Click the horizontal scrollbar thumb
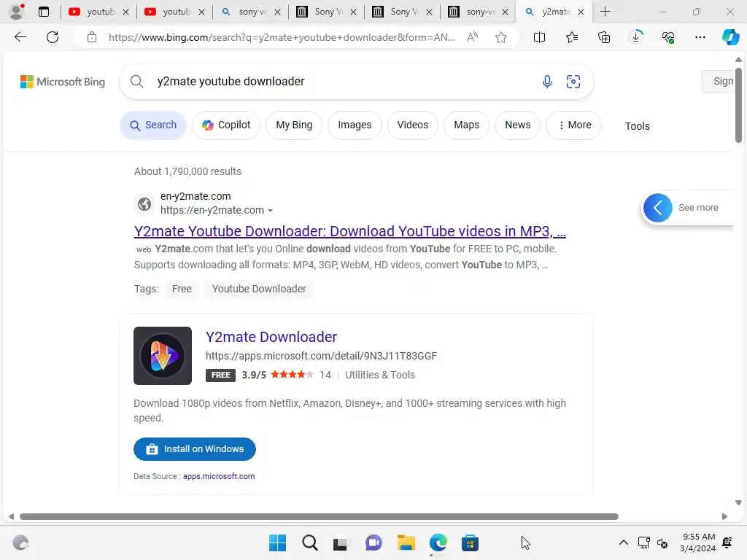Viewport: 747px width, 560px height. point(319,517)
